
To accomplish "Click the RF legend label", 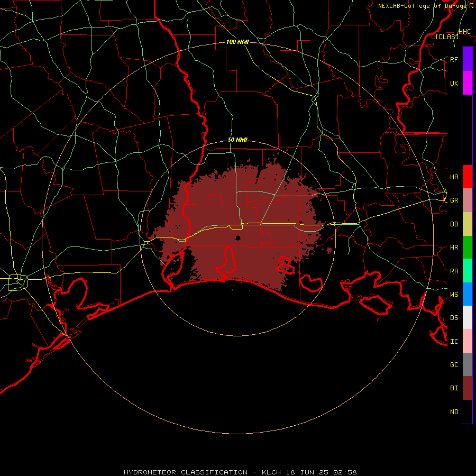I will point(454,59).
